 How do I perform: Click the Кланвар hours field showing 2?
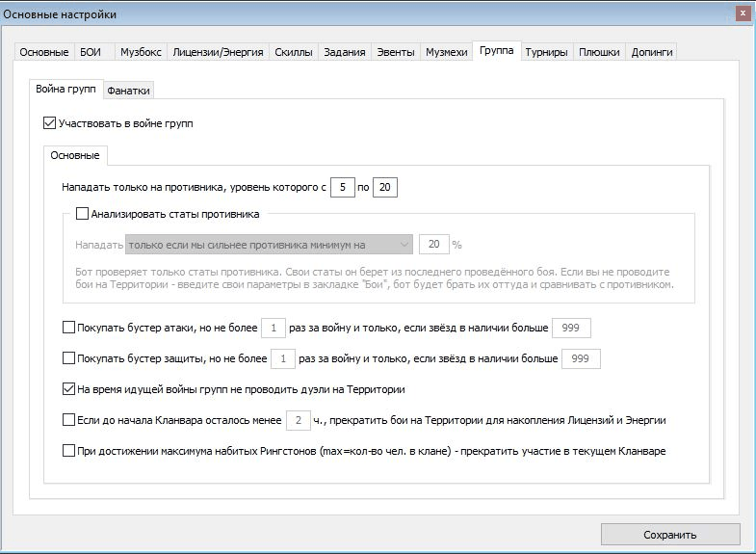pyautogui.click(x=299, y=420)
